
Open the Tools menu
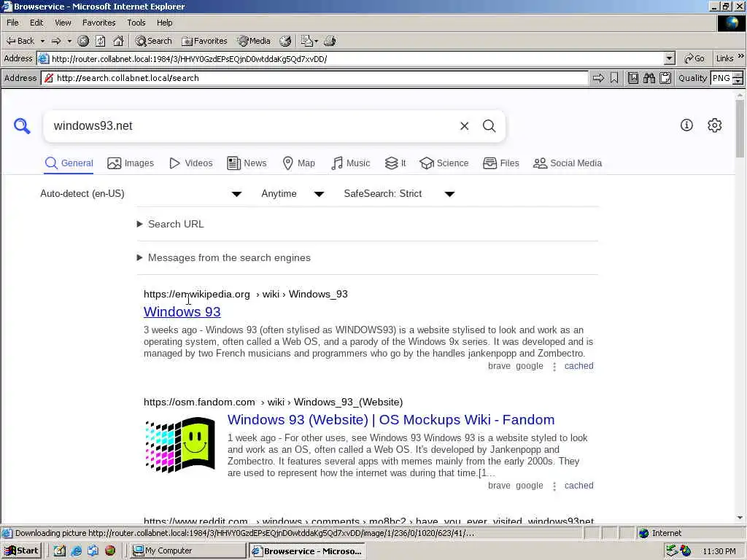pos(136,23)
